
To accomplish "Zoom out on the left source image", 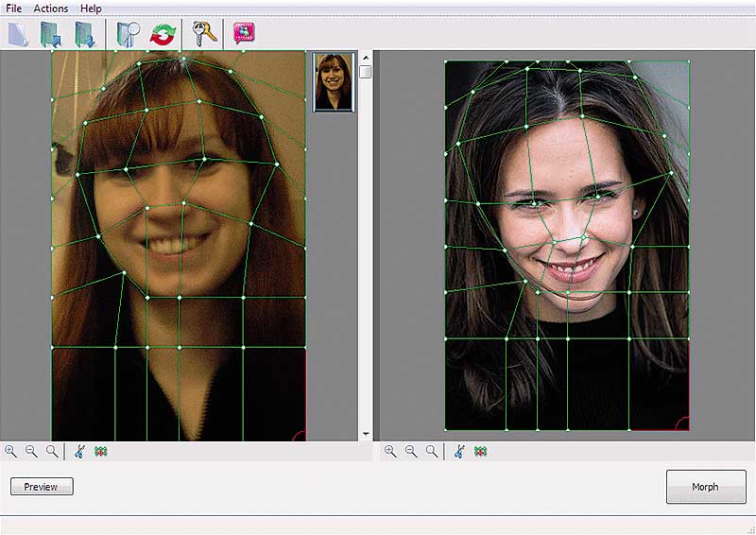I will [31, 452].
